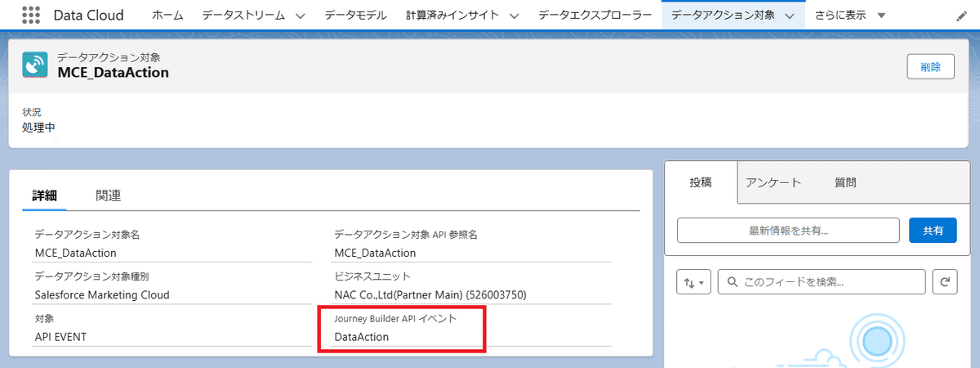Viewport: 980px width, 368px height.
Task: Click the Salesforce Marketing Cloud field value
Action: coord(102,294)
